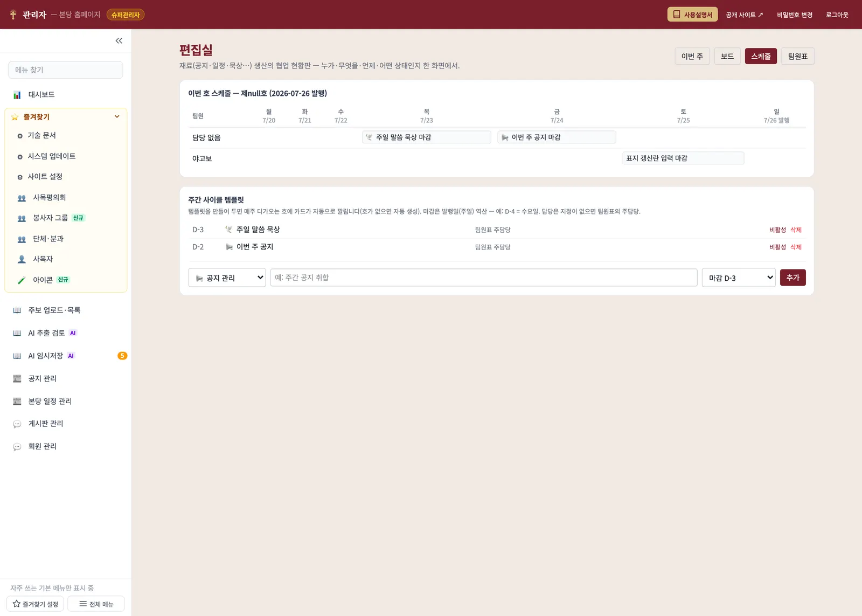Click speech bubble icon next to 회원 관리
This screenshot has height=616, width=862.
coord(17,447)
